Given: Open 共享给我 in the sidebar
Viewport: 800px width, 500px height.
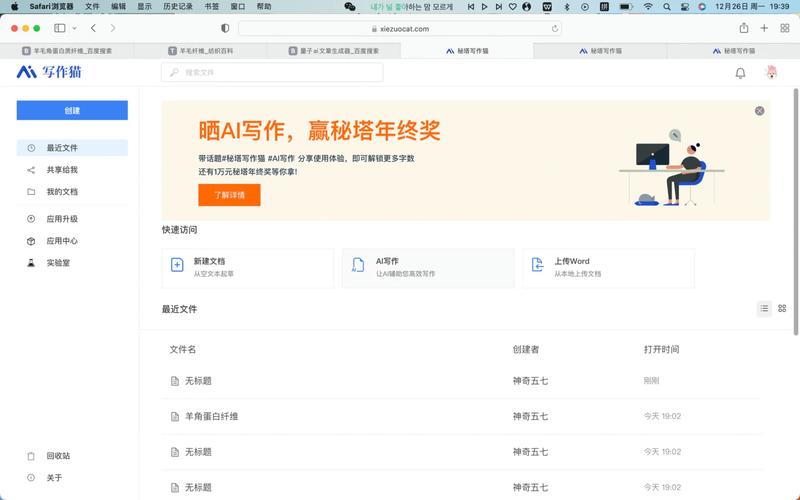Looking at the screenshot, I should [72, 169].
